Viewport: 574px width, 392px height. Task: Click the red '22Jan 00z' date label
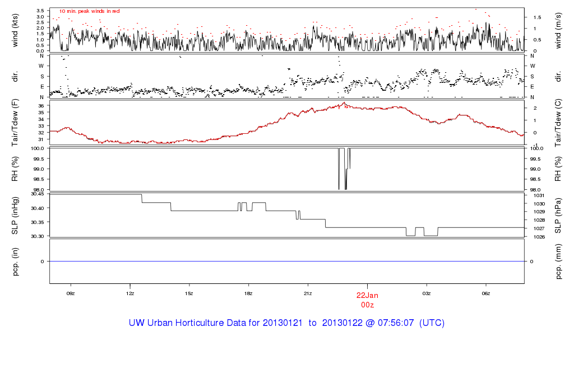click(367, 300)
